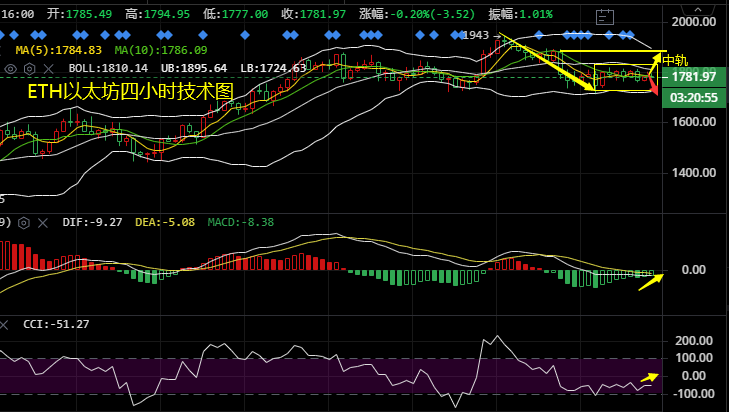Screen dimensions: 729x412
Task: Click the yellow arrow in the MACD panel
Action: click(x=651, y=281)
